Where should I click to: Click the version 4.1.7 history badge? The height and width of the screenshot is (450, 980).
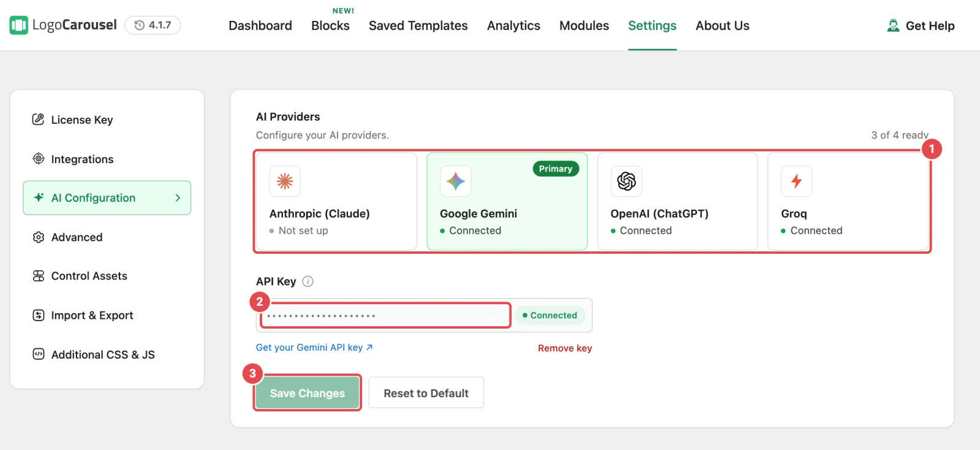tap(153, 25)
